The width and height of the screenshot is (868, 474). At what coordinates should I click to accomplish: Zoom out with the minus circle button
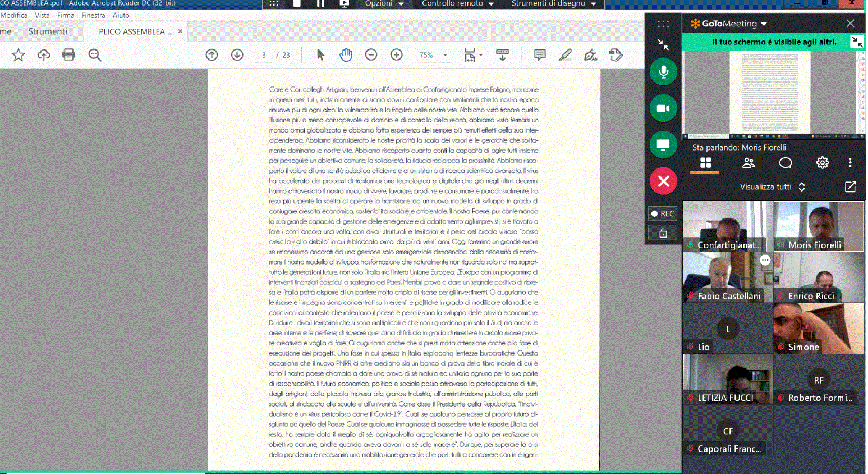(371, 54)
